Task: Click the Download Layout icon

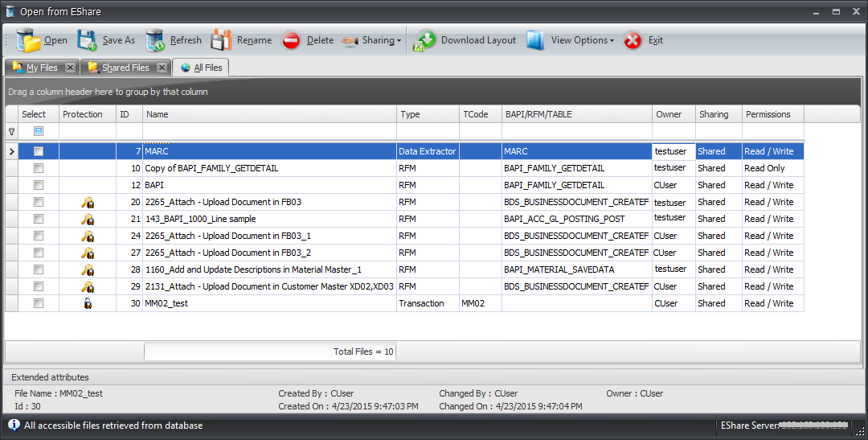Action: point(424,40)
